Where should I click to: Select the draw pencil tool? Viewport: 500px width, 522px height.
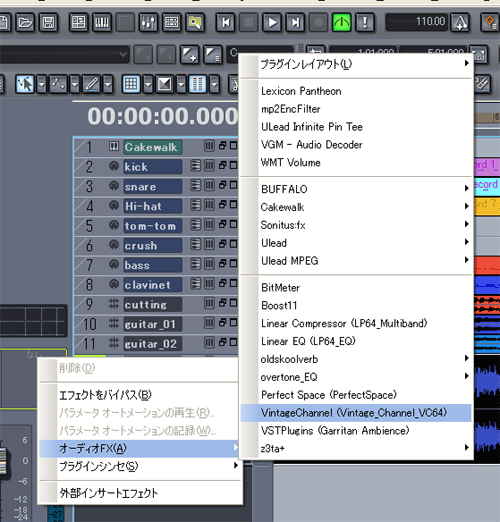[91, 84]
